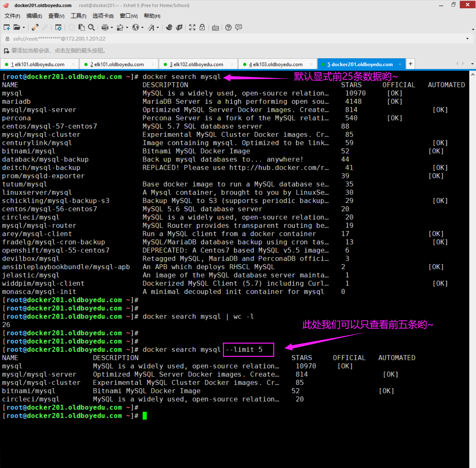Close the 5 docker201.oldboyedu.com tab
Viewport: 476px width, 468px height.
pos(400,64)
